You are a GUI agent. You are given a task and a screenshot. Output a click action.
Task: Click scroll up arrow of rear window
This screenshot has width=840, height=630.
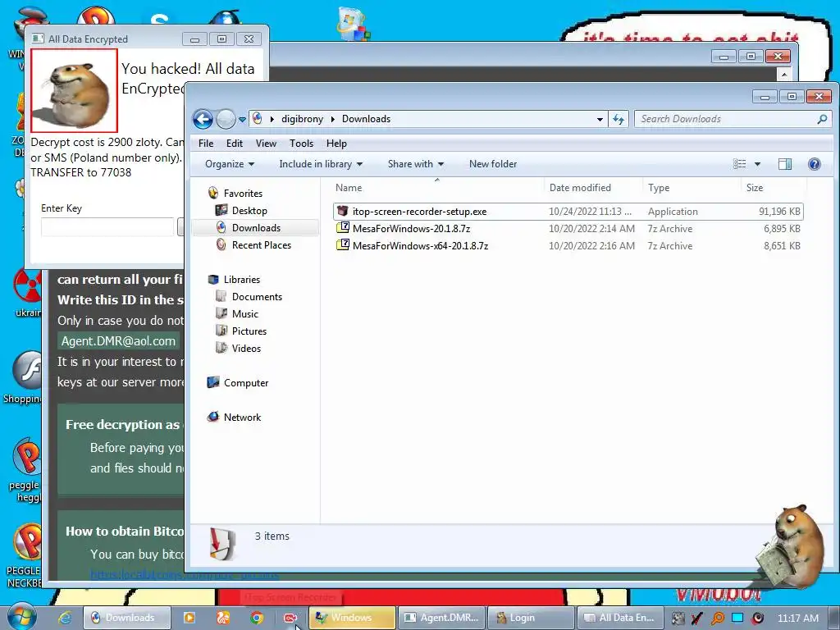(784, 74)
